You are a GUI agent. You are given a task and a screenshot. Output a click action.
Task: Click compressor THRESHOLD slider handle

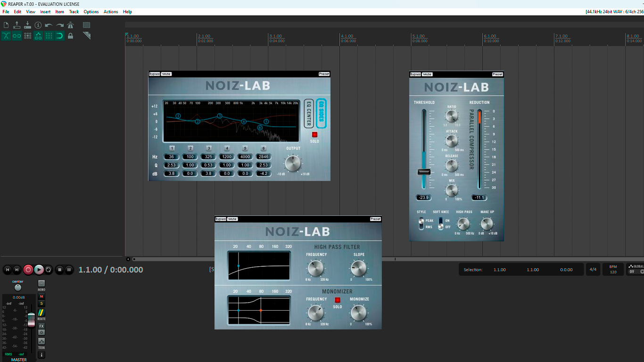pos(424,172)
